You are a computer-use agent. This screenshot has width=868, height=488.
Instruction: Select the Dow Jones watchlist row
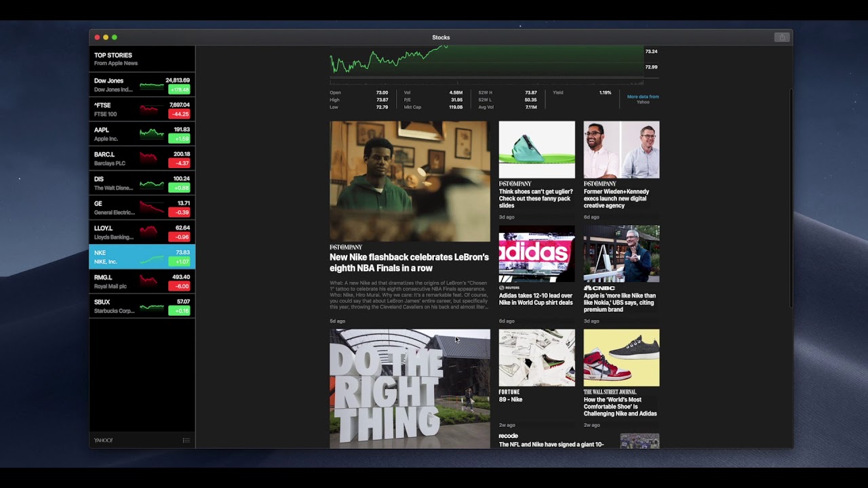pyautogui.click(x=142, y=85)
